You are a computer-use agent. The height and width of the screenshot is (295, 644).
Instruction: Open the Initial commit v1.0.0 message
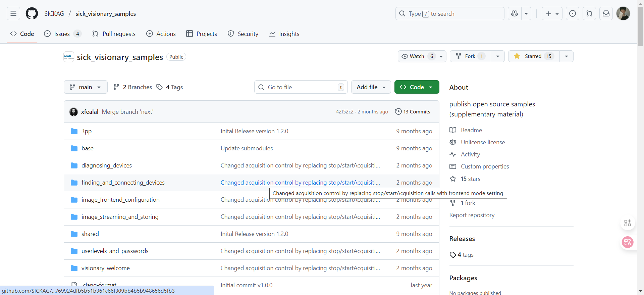[x=247, y=285]
